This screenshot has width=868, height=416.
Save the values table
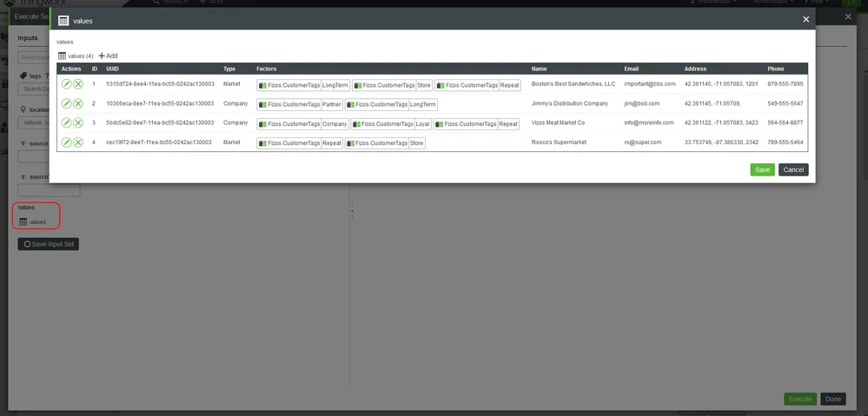[x=762, y=170]
